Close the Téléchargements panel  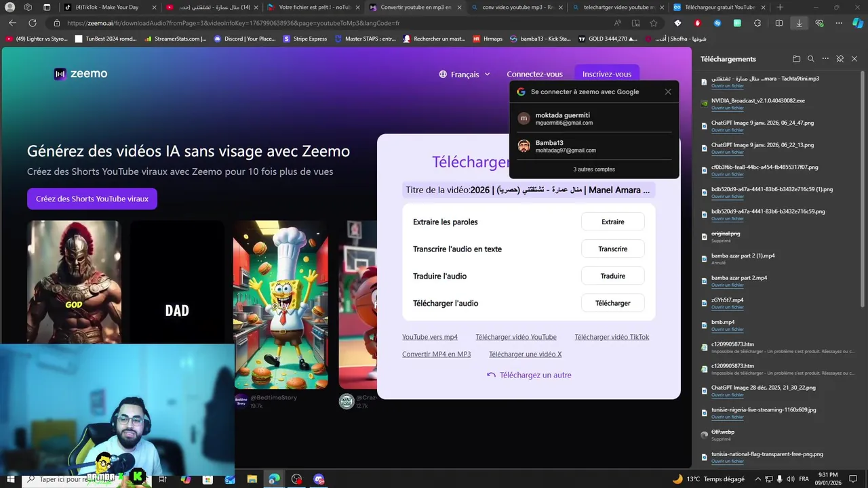[x=854, y=59]
